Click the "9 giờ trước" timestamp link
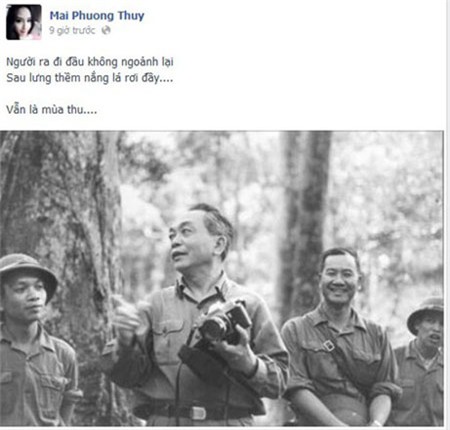The width and height of the screenshot is (450, 430). (x=72, y=30)
